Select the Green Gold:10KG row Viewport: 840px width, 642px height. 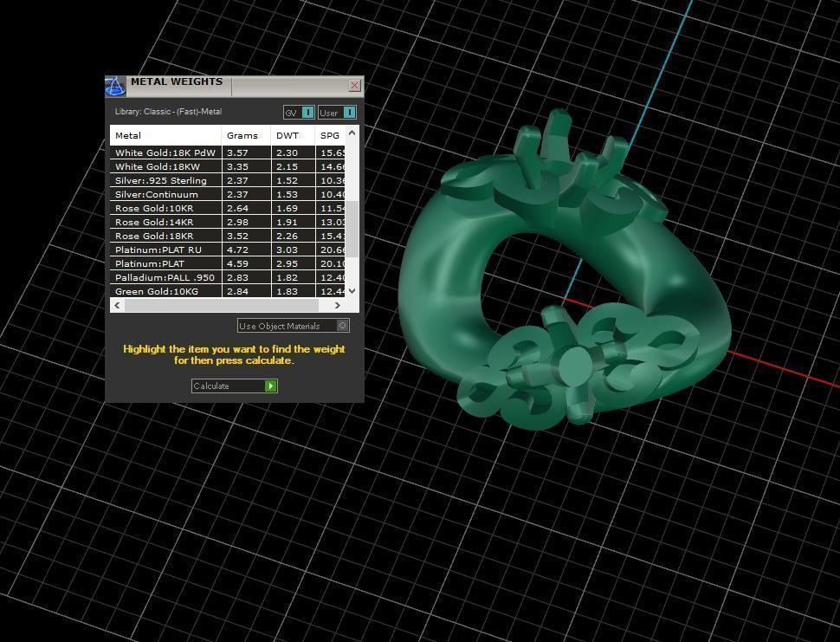click(x=228, y=291)
